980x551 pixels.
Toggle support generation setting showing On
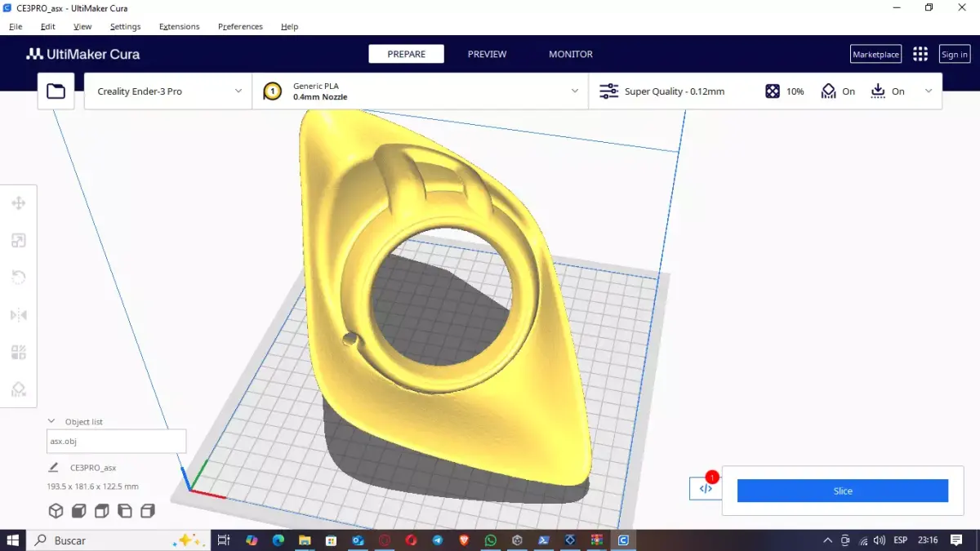click(837, 91)
